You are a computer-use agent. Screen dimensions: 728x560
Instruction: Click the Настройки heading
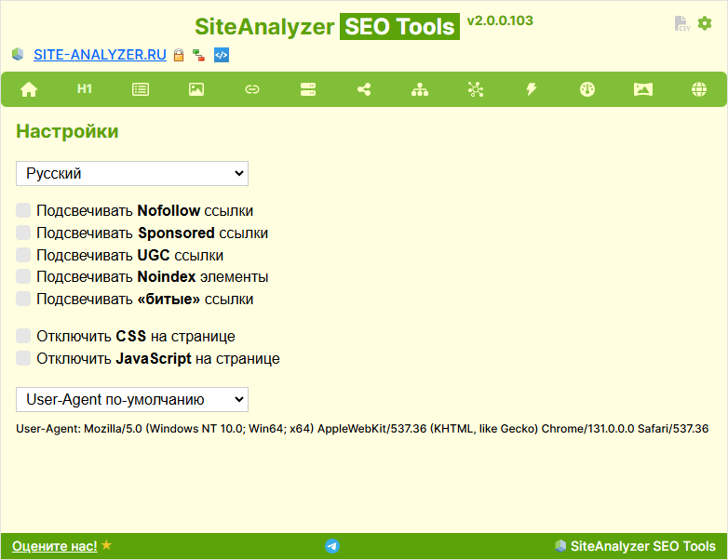tap(67, 131)
